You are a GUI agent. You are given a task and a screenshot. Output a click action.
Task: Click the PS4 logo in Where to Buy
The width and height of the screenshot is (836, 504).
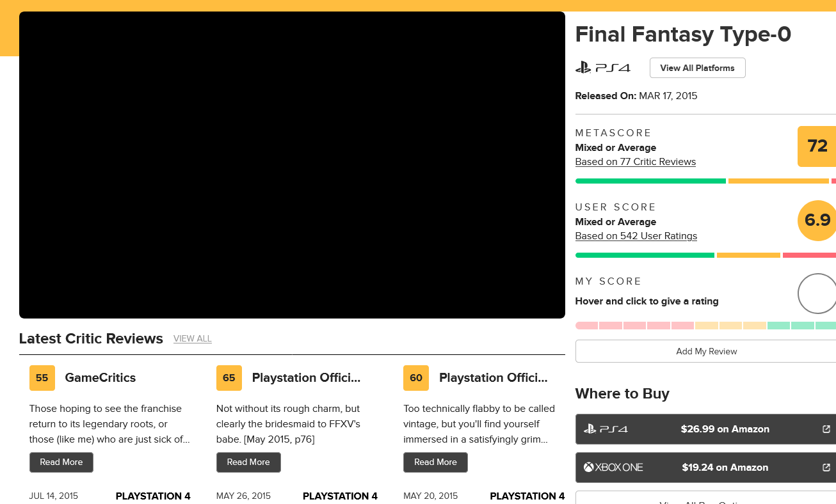[x=606, y=429]
